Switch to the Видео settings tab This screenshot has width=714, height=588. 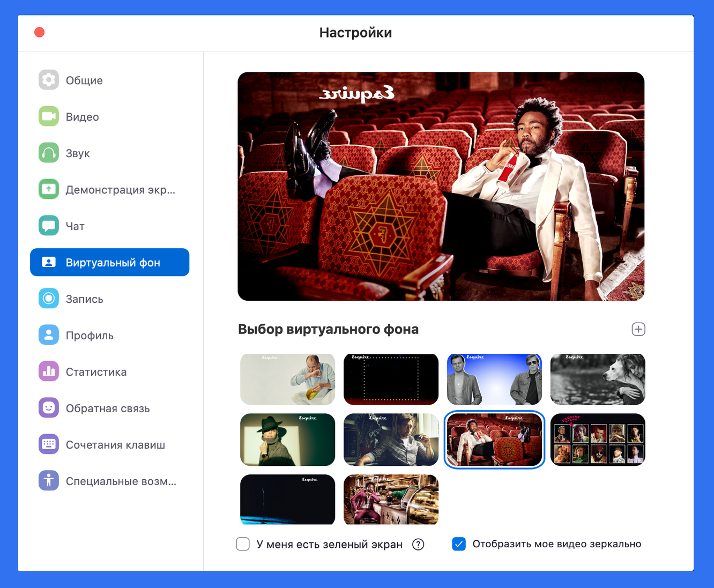click(x=110, y=117)
